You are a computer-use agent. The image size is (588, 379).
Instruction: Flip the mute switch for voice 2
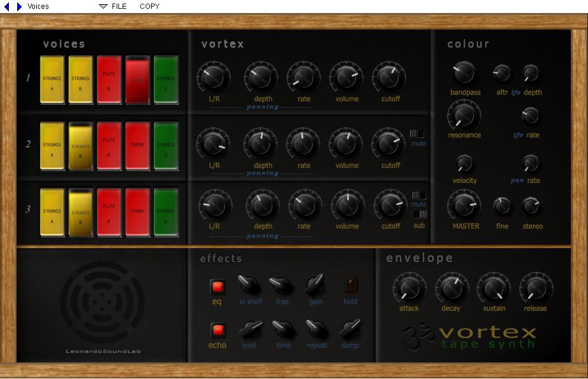pyautogui.click(x=417, y=134)
